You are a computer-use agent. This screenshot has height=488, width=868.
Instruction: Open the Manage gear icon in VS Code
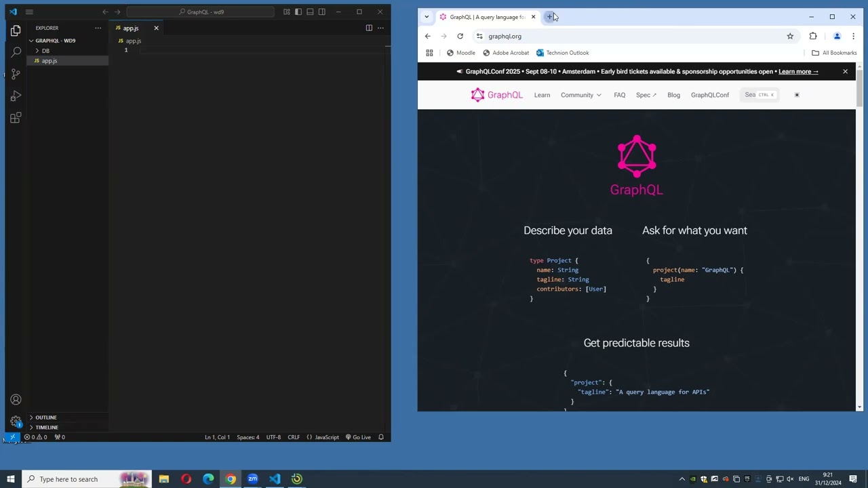coord(16,421)
